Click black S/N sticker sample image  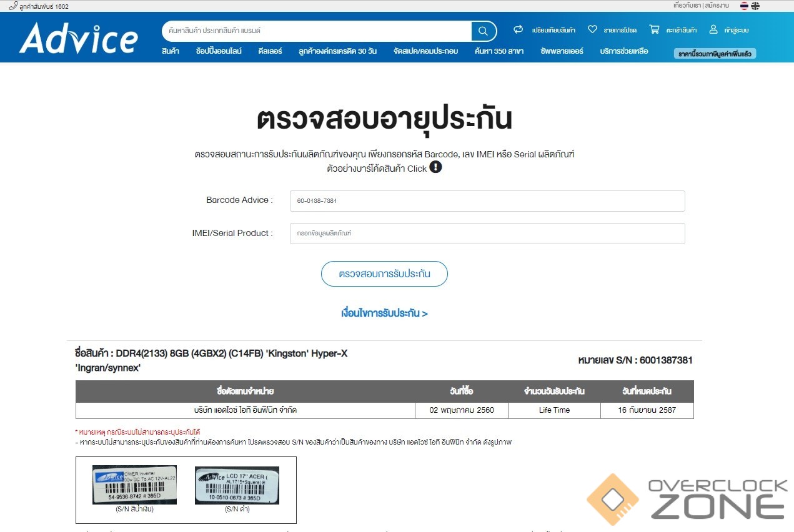(x=237, y=485)
